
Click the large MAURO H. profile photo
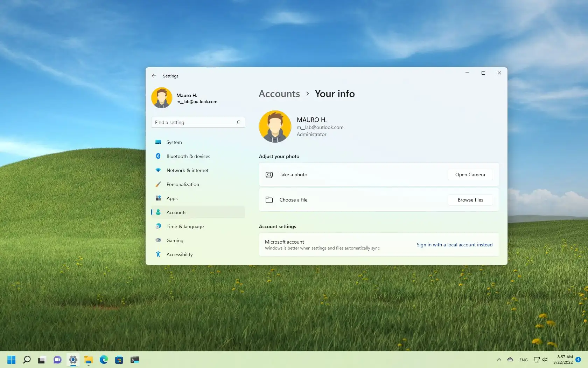click(x=275, y=127)
